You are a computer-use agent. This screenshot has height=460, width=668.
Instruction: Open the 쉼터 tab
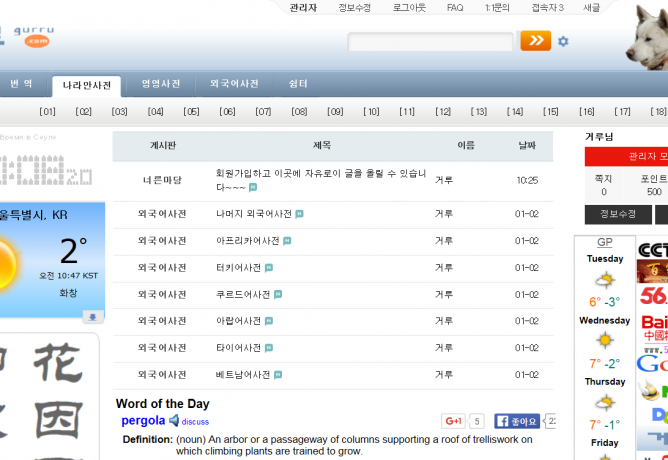(x=298, y=84)
